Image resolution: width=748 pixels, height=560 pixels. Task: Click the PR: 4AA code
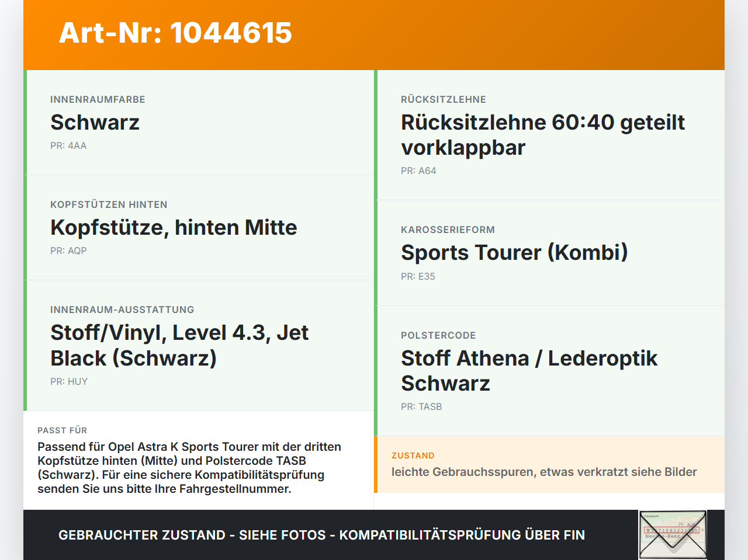pos(68,146)
